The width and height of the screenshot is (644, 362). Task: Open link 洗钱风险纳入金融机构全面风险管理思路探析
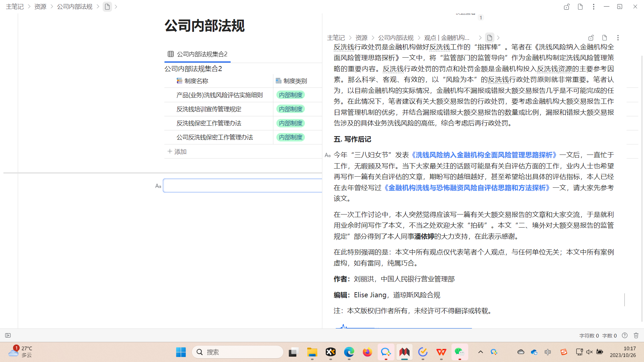[483, 155]
